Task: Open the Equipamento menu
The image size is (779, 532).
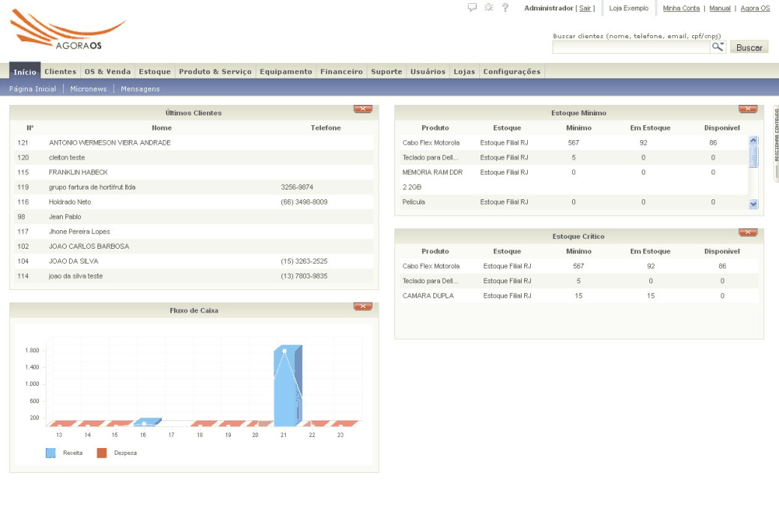Action: (x=286, y=71)
